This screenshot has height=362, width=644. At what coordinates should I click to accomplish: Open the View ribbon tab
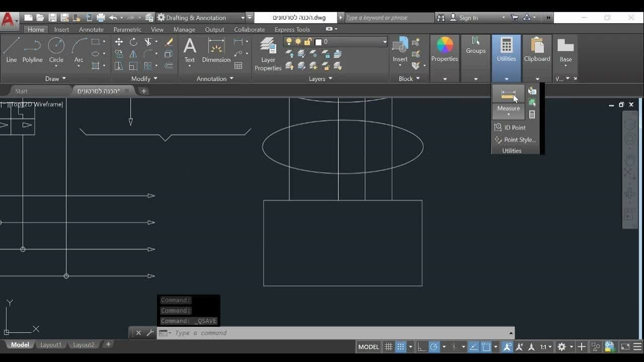point(157,30)
